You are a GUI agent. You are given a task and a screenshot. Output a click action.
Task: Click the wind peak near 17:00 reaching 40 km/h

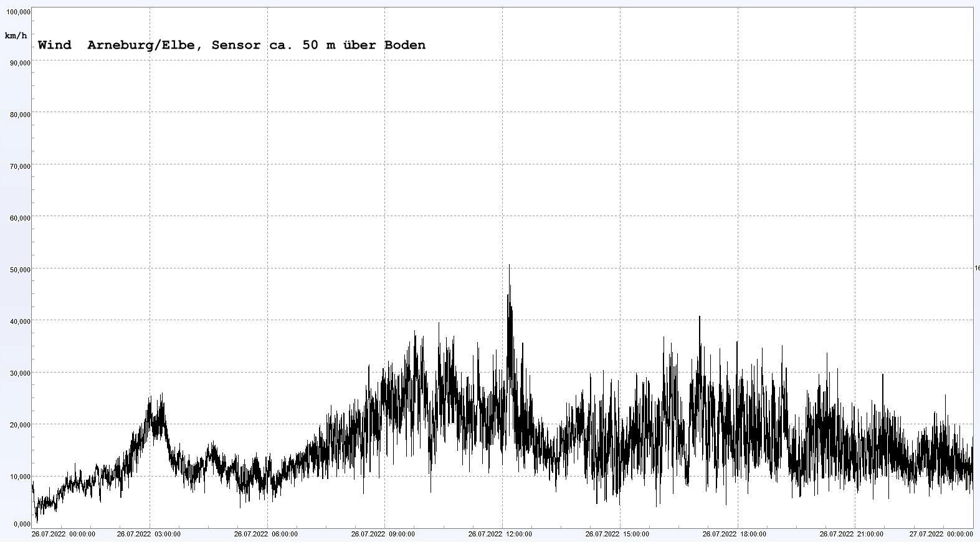point(699,317)
